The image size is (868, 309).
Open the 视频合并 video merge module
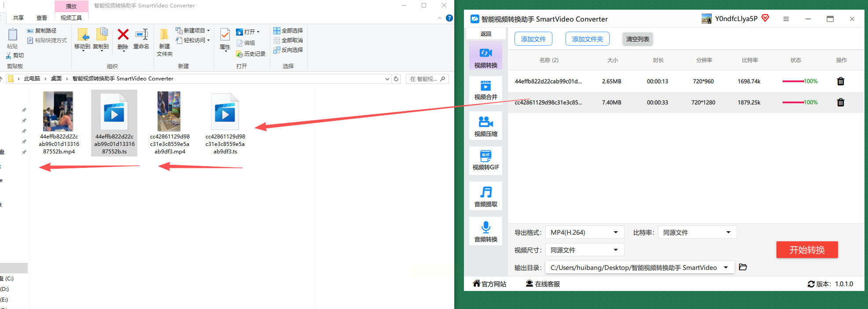(485, 90)
